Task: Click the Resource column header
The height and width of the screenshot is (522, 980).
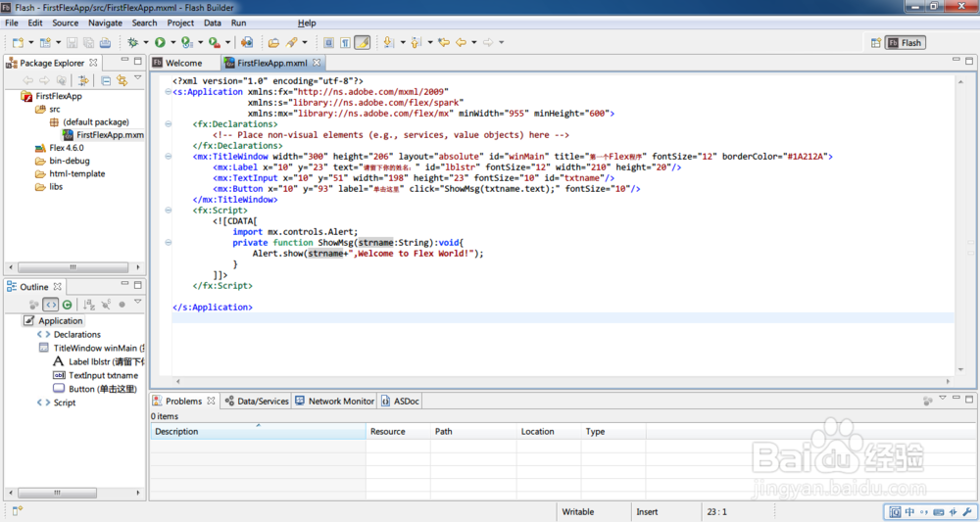Action: (398, 432)
